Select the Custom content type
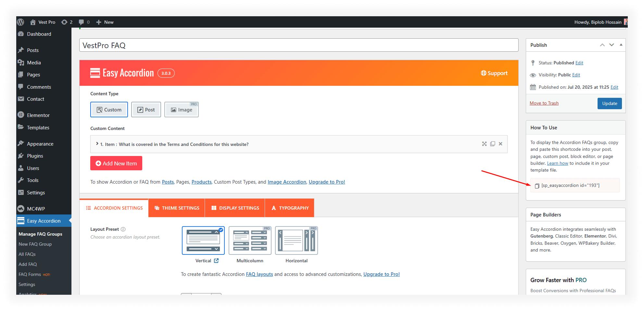This screenshot has height=311, width=644. 109,110
